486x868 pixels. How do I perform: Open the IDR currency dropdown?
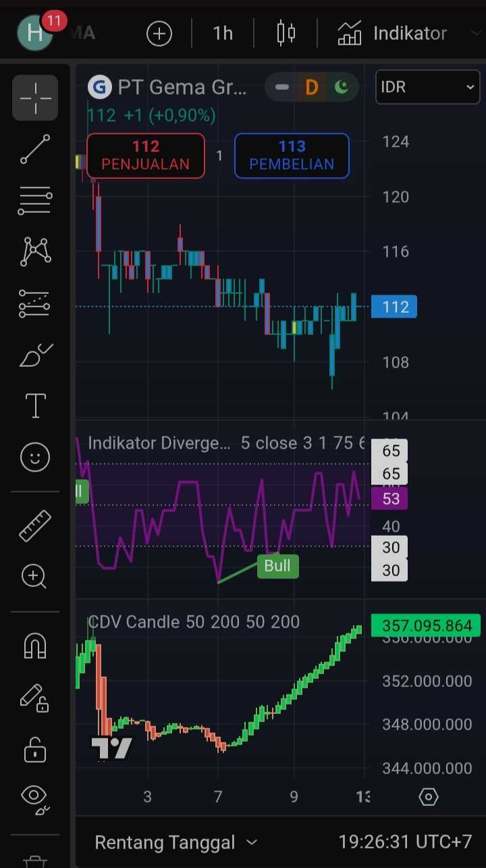(x=427, y=87)
